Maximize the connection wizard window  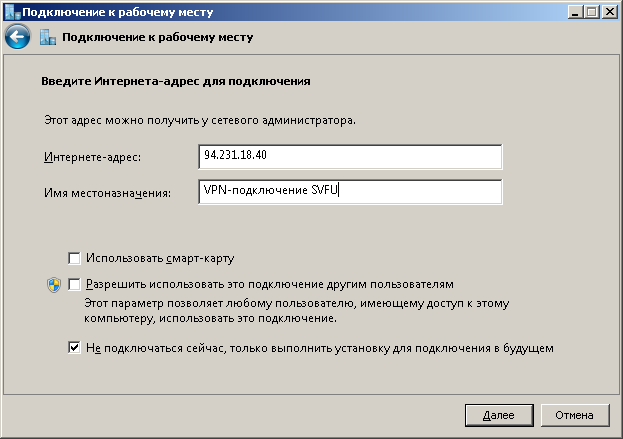click(x=594, y=11)
